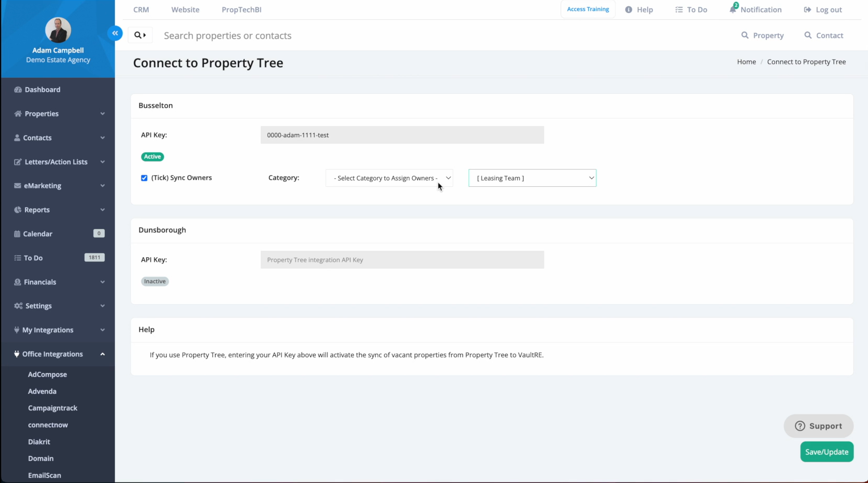Click the Help info icon
This screenshot has width=868, height=483.
click(x=628, y=9)
